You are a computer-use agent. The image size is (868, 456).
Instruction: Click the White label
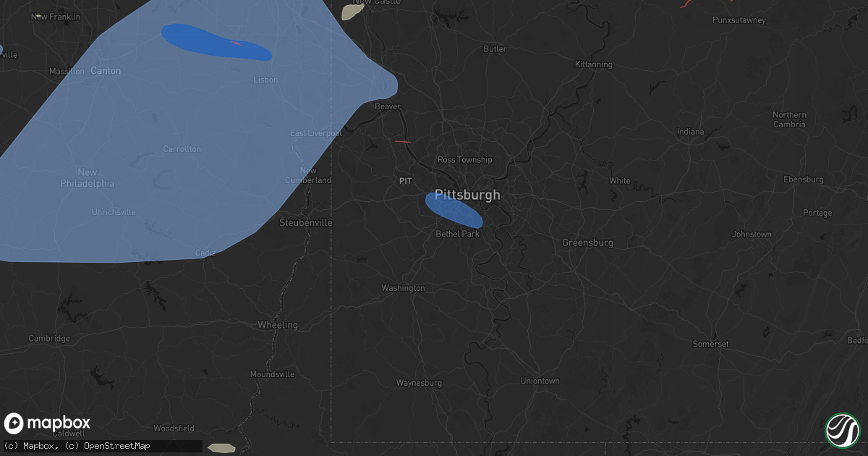[x=620, y=181]
